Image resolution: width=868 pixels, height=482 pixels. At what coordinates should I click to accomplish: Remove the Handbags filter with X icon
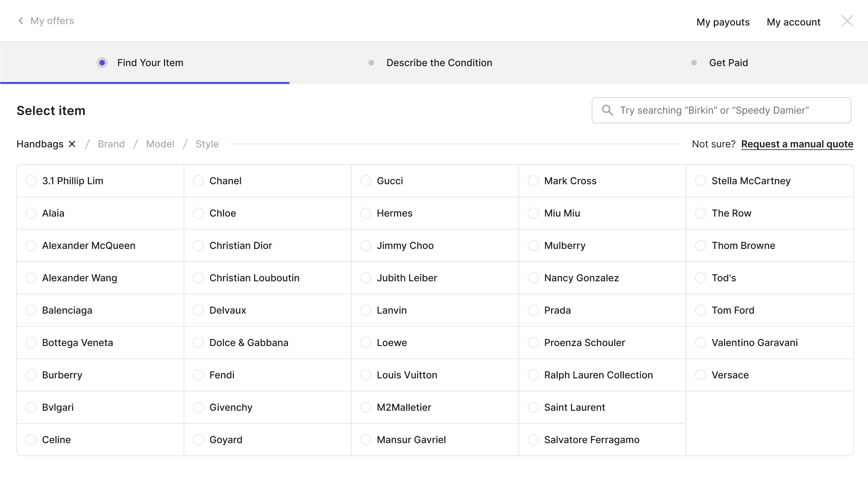(72, 144)
